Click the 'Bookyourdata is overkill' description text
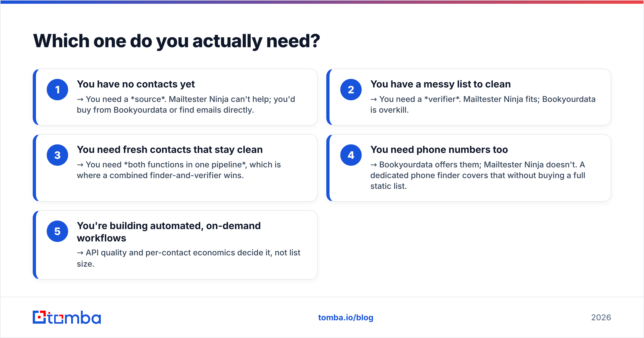644x338 pixels. click(483, 105)
